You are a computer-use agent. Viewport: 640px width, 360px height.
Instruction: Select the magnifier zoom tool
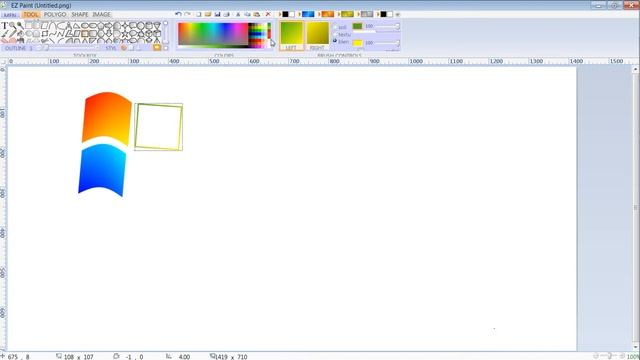[12, 25]
